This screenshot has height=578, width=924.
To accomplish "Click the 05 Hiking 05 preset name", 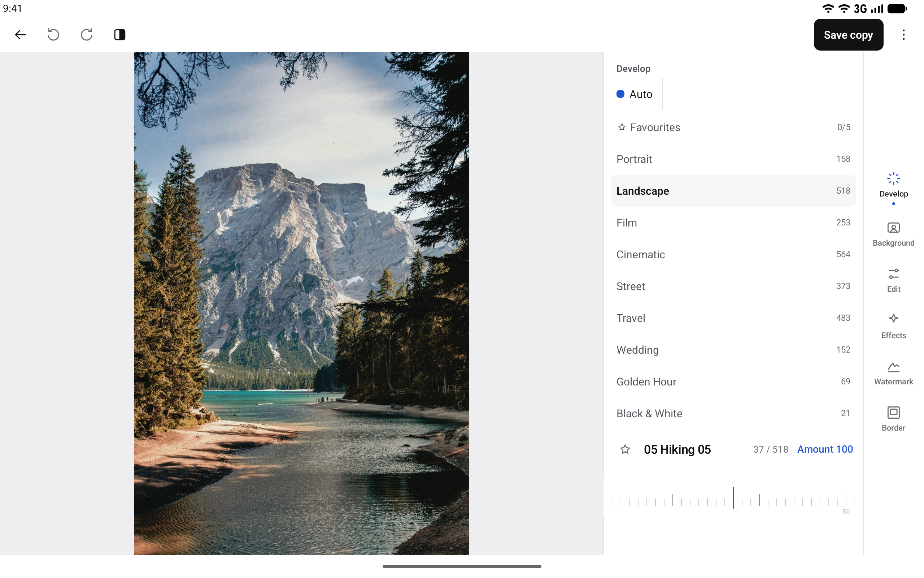I will 677,449.
